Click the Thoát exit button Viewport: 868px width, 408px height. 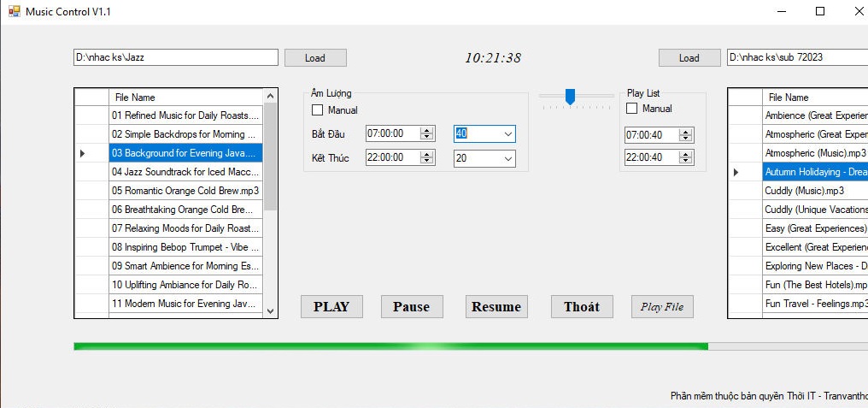tap(582, 307)
